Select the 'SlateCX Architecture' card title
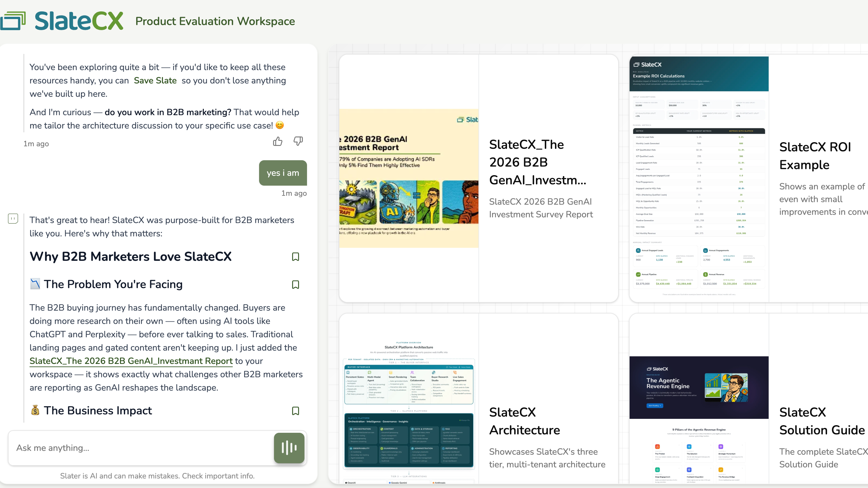The height and width of the screenshot is (488, 868). pyautogui.click(x=524, y=421)
